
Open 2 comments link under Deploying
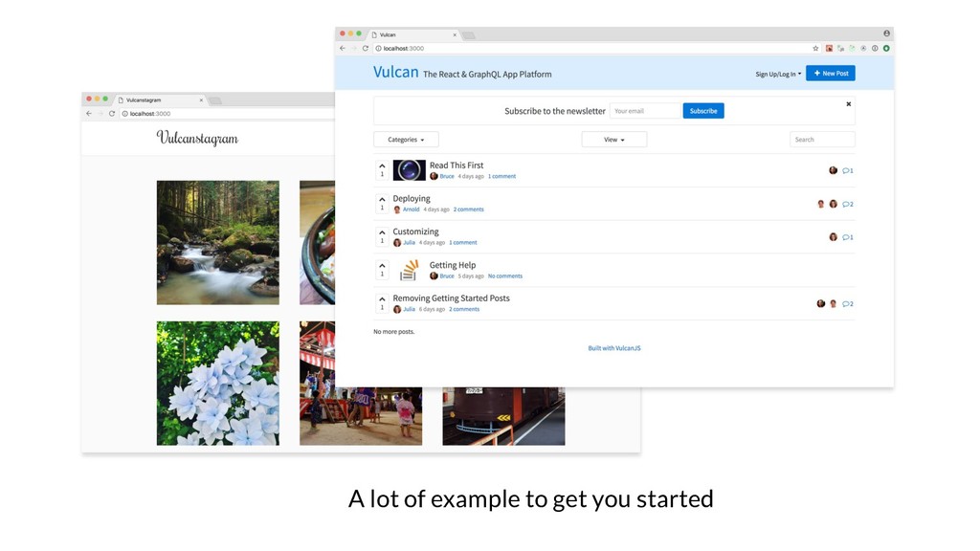(468, 209)
